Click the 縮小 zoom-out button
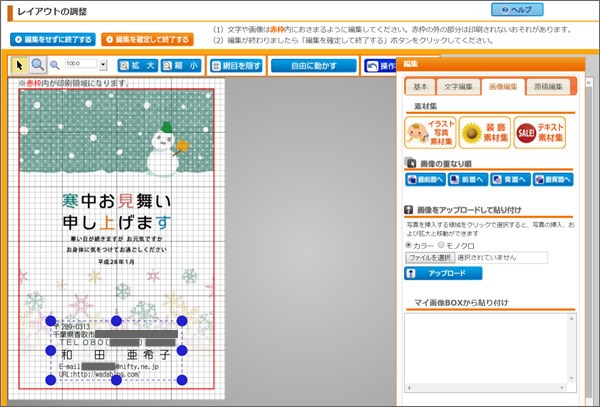The image size is (600, 407). pyautogui.click(x=181, y=66)
